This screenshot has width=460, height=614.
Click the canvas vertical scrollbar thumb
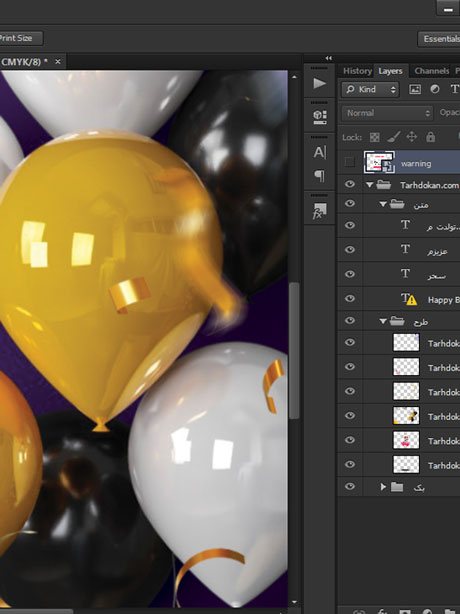[294, 350]
